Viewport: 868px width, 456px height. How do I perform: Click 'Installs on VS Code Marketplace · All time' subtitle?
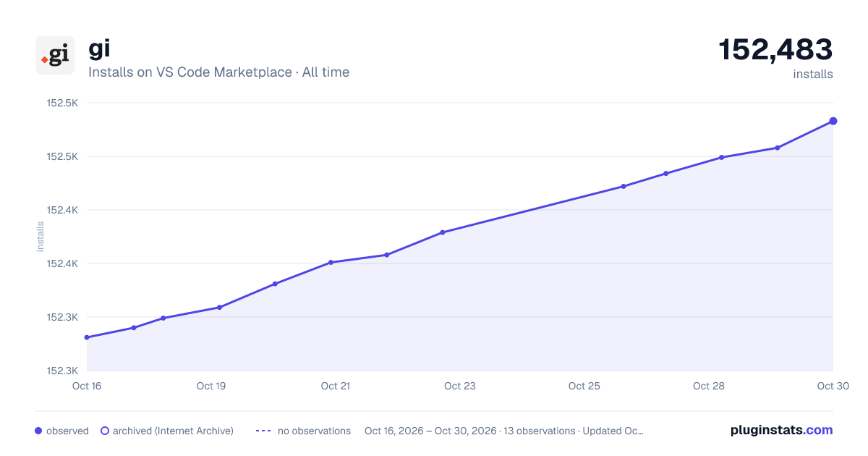(x=218, y=72)
